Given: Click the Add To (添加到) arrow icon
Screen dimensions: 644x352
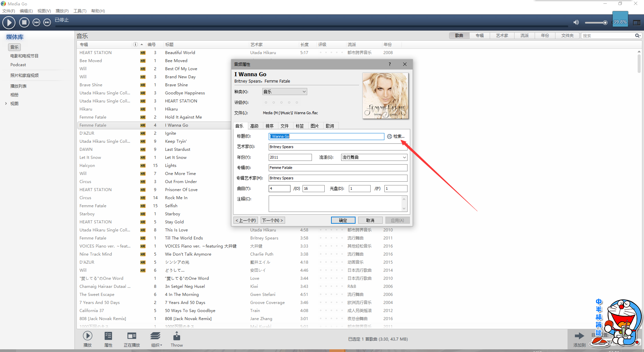Looking at the screenshot, I should [x=579, y=336].
